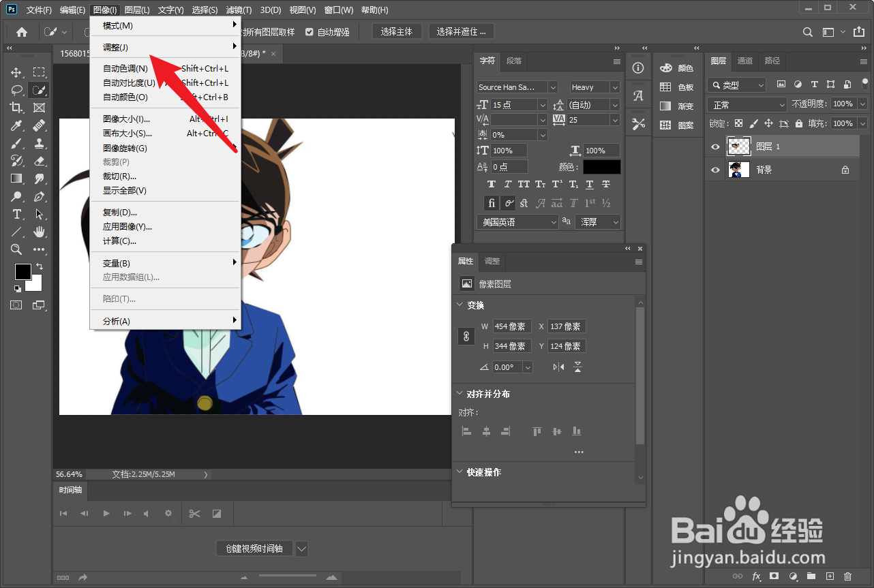Add a layer mask icon
The image size is (874, 588).
[x=774, y=576]
